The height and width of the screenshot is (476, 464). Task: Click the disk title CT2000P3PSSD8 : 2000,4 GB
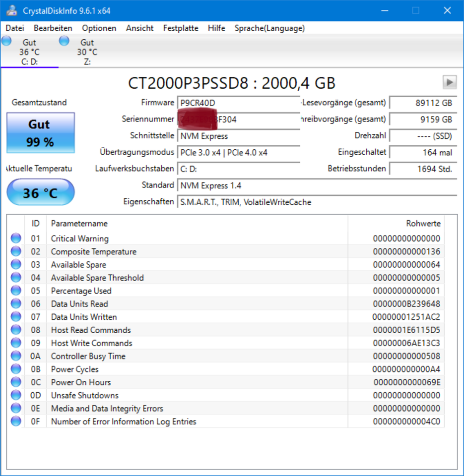click(232, 83)
